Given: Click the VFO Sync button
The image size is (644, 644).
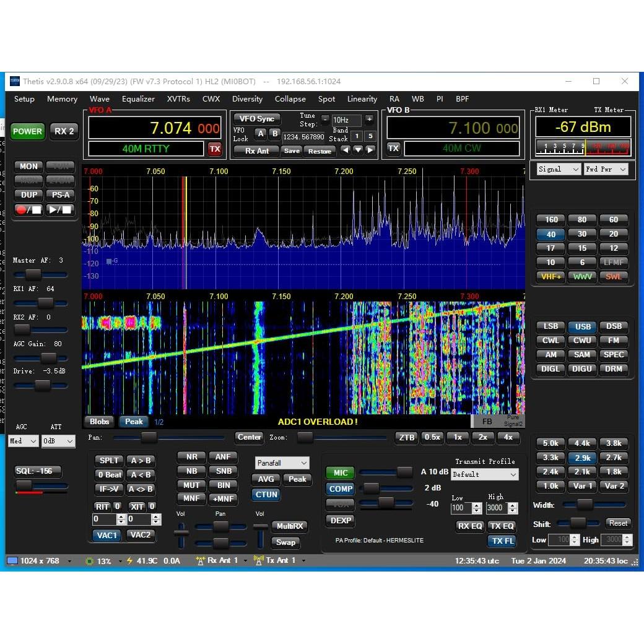Looking at the screenshot, I should click(256, 119).
